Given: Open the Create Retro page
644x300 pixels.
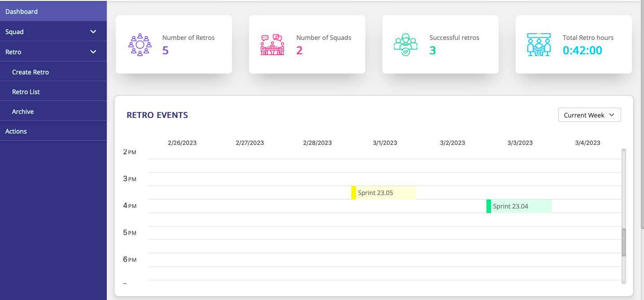Looking at the screenshot, I should [30, 72].
